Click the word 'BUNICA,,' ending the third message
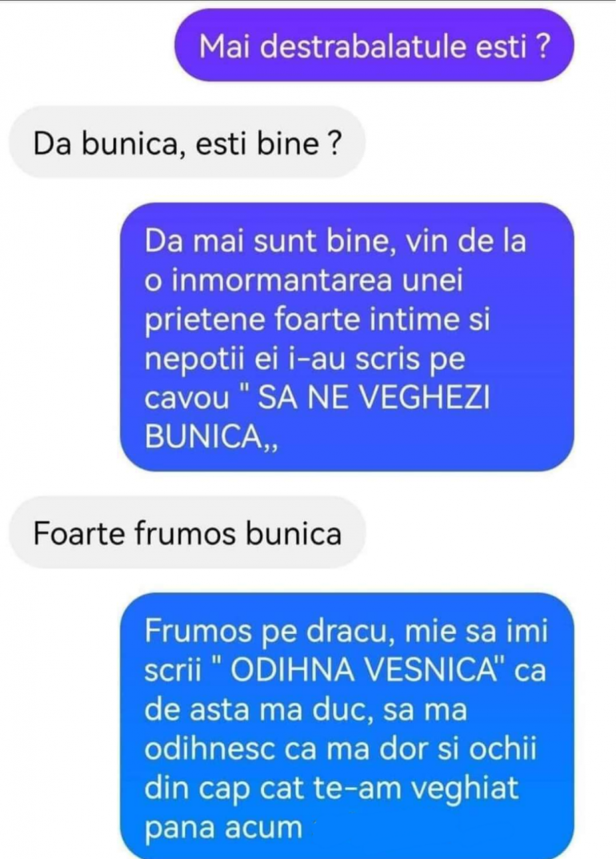 [211, 436]
